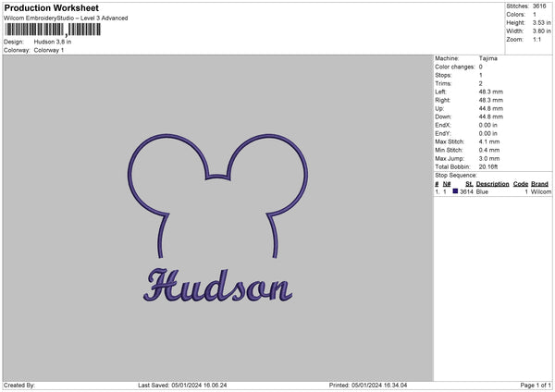Screen dimensions: 555x392
Task: Click the blue thread color swatch
Action: tap(455, 191)
